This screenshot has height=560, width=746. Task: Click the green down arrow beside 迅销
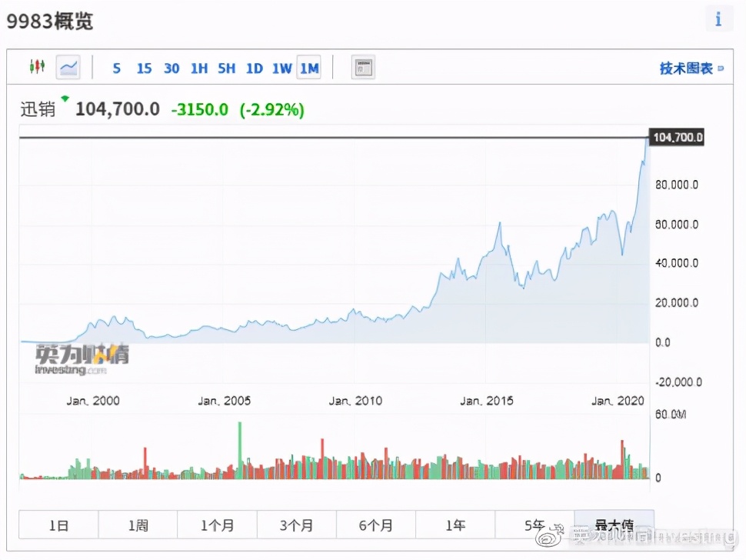65,98
